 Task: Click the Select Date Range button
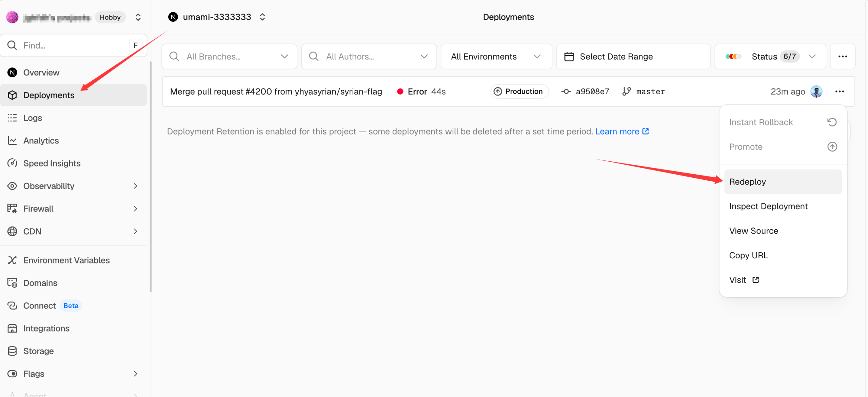(x=633, y=57)
